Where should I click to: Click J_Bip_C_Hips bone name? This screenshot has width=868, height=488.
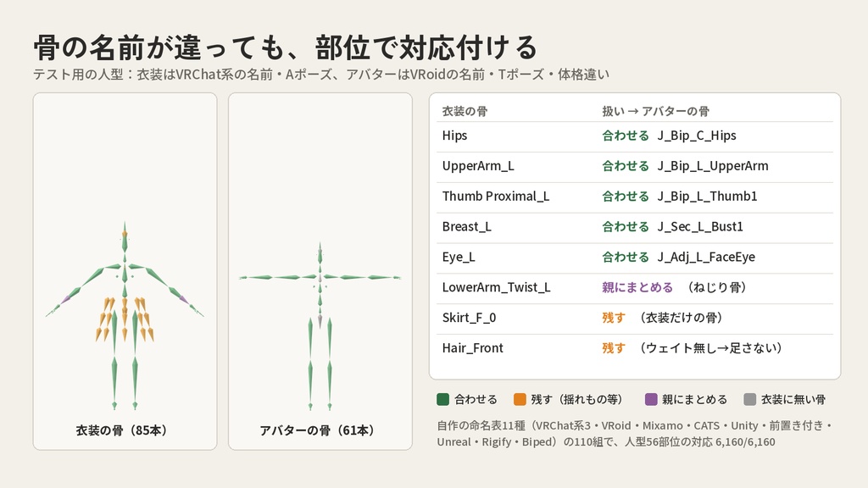tap(697, 136)
